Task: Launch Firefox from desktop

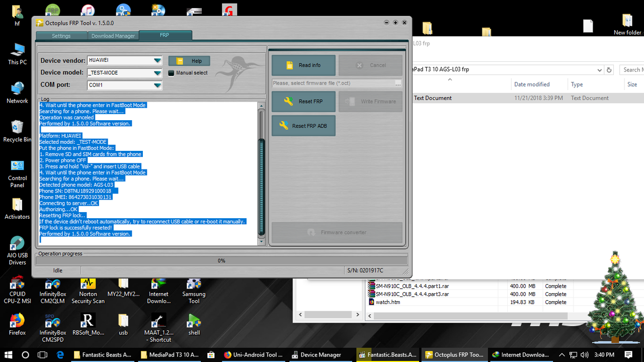Action: click(17, 324)
